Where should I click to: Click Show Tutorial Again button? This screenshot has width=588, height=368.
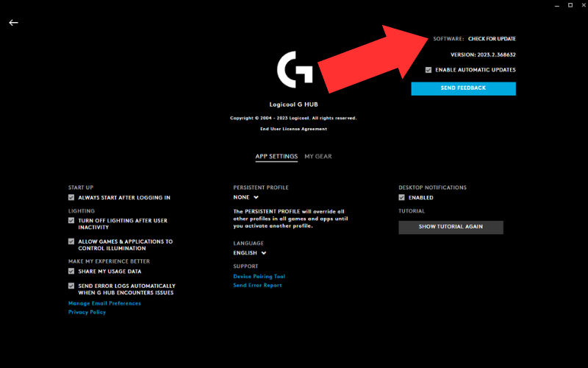point(451,227)
